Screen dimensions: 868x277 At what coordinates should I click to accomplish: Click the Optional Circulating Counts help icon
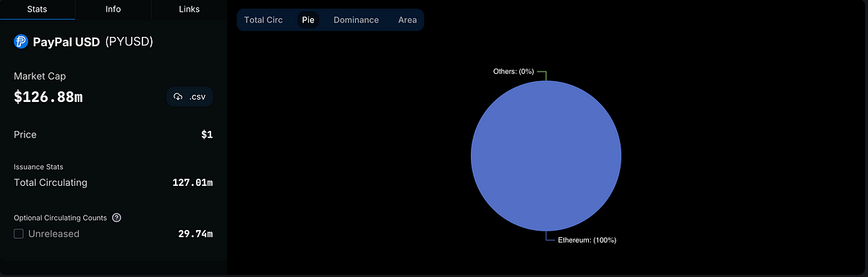pos(116,218)
